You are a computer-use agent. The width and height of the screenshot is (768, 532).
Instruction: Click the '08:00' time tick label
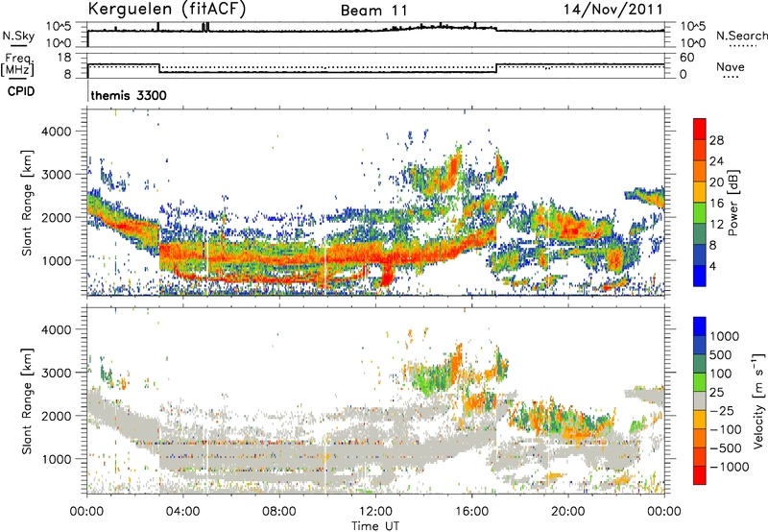point(279,512)
